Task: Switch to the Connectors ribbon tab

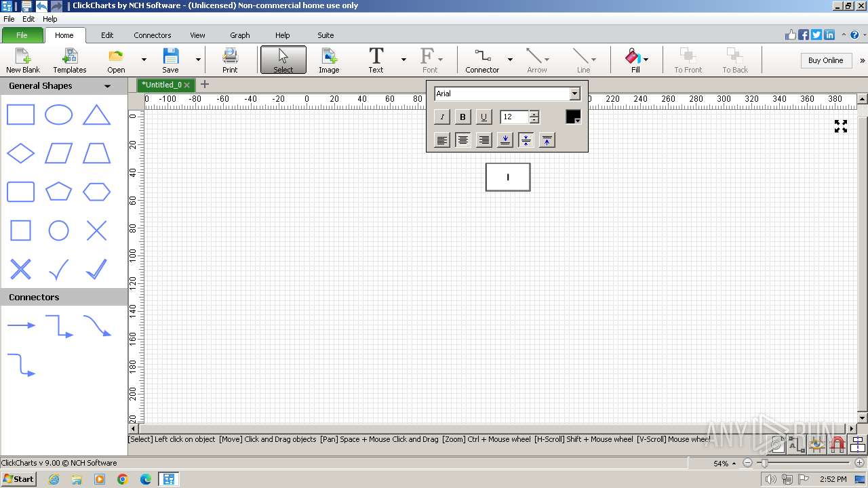Action: [153, 35]
